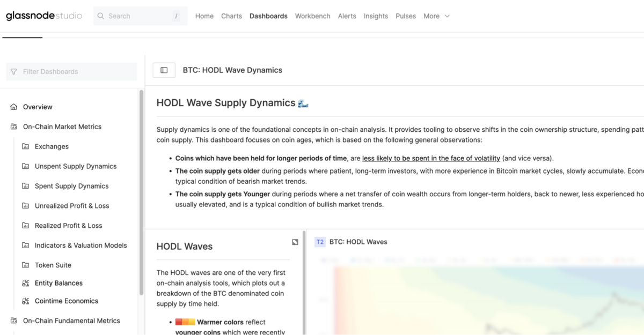Click the T2 tier badge
Screen dimensions: 644x335
pos(320,242)
